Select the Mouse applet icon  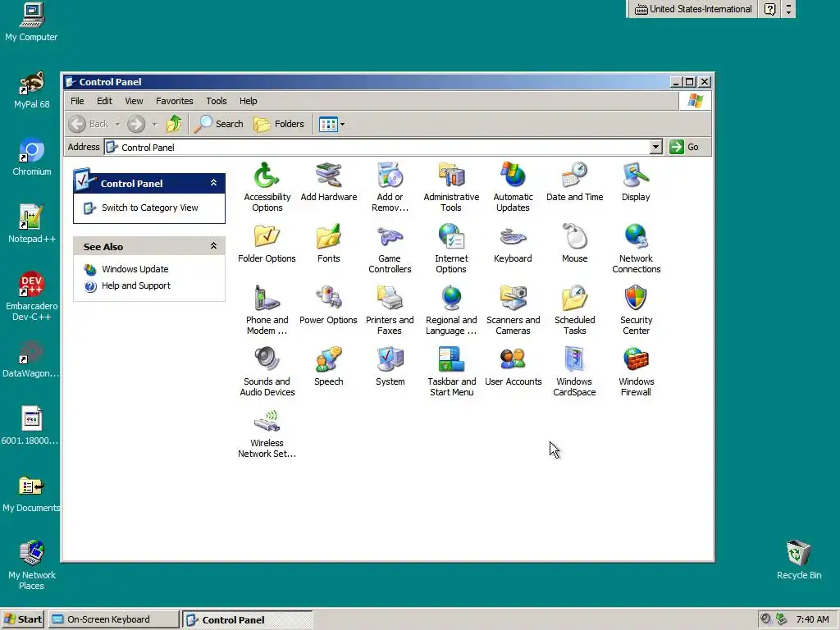pos(574,244)
